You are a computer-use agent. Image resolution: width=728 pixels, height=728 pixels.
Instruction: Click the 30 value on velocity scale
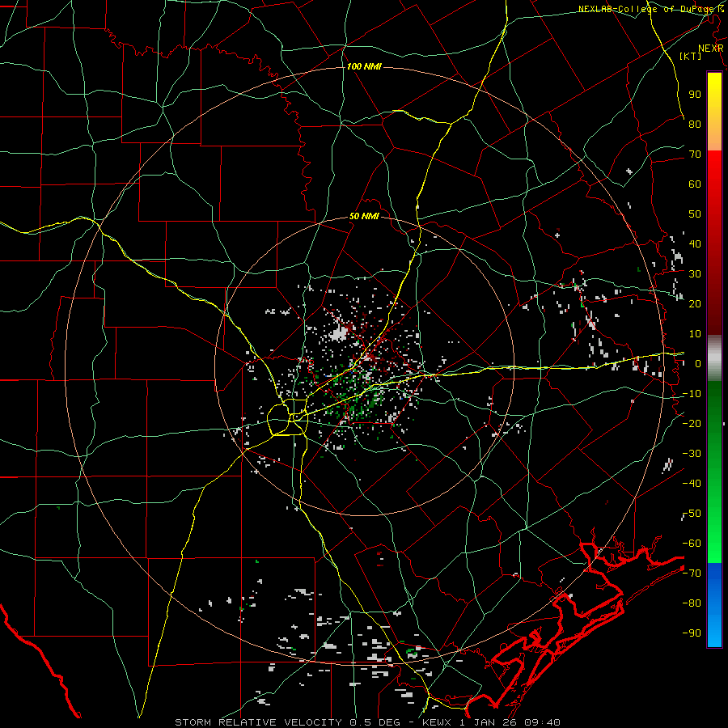coord(695,274)
